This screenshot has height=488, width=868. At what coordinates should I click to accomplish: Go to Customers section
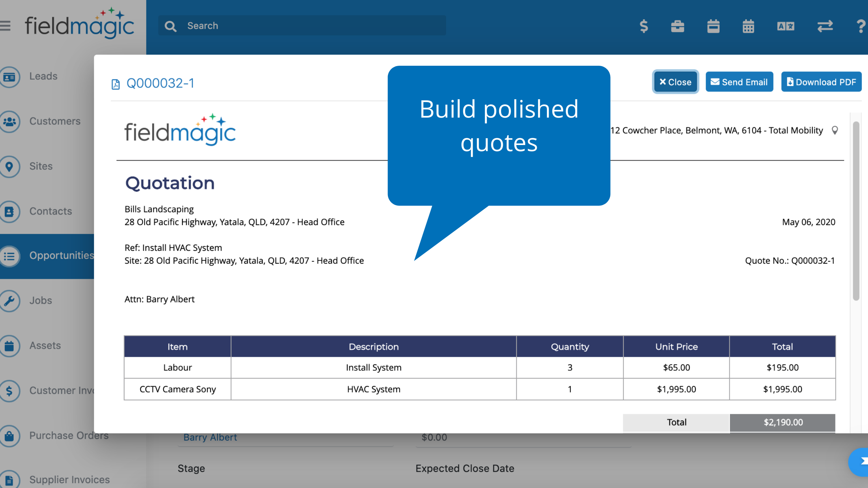pos(55,121)
